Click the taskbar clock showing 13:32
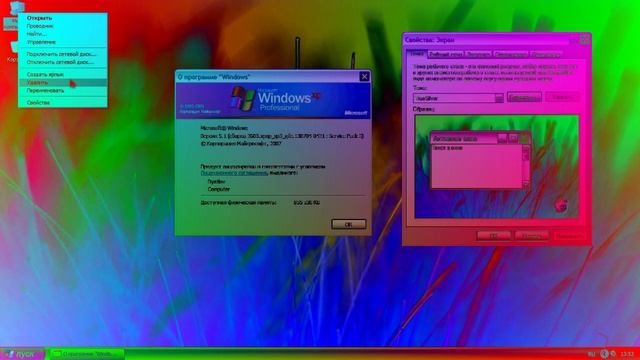The height and width of the screenshot is (360, 640). (627, 354)
